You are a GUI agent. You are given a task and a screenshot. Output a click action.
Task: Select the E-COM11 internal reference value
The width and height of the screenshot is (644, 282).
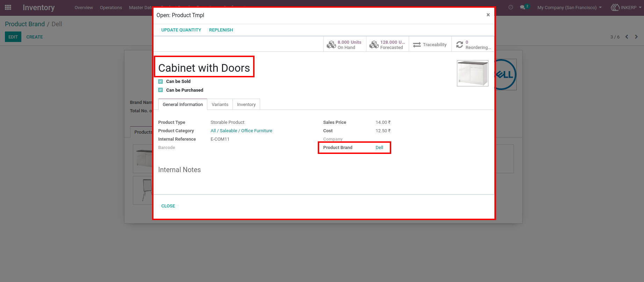220,139
